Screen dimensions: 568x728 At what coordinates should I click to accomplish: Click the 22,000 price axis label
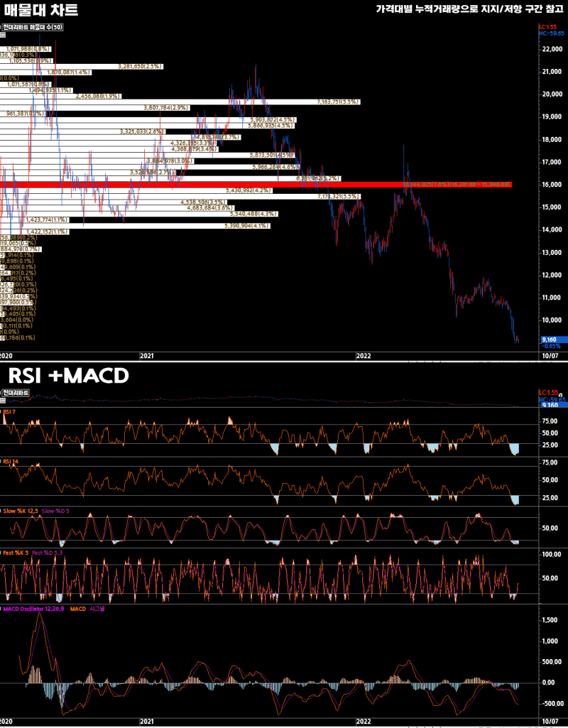[x=551, y=49]
